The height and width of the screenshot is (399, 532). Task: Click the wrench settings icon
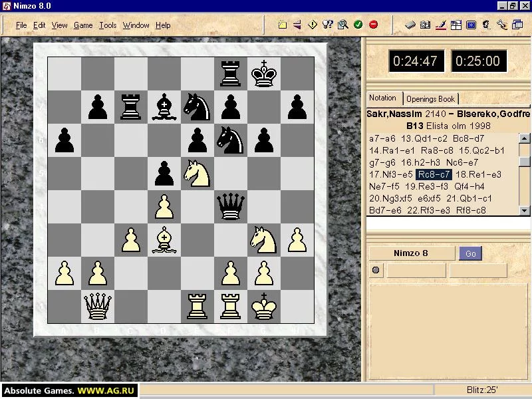click(x=502, y=25)
